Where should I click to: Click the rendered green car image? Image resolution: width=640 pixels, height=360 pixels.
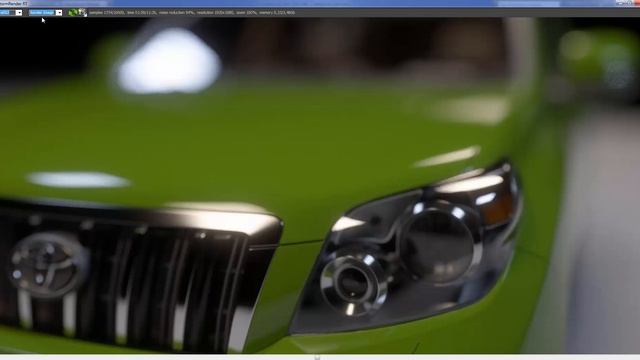pos(320,186)
